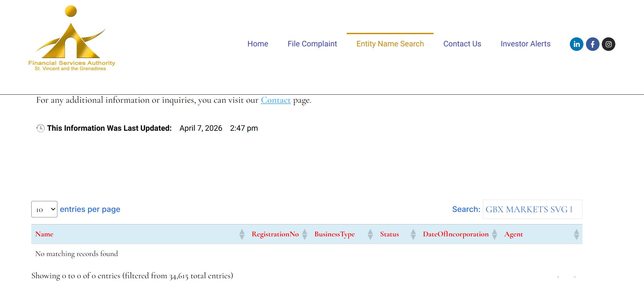Sort by Name column arrows
Viewport: 644px width, 295px height.
coord(242,234)
